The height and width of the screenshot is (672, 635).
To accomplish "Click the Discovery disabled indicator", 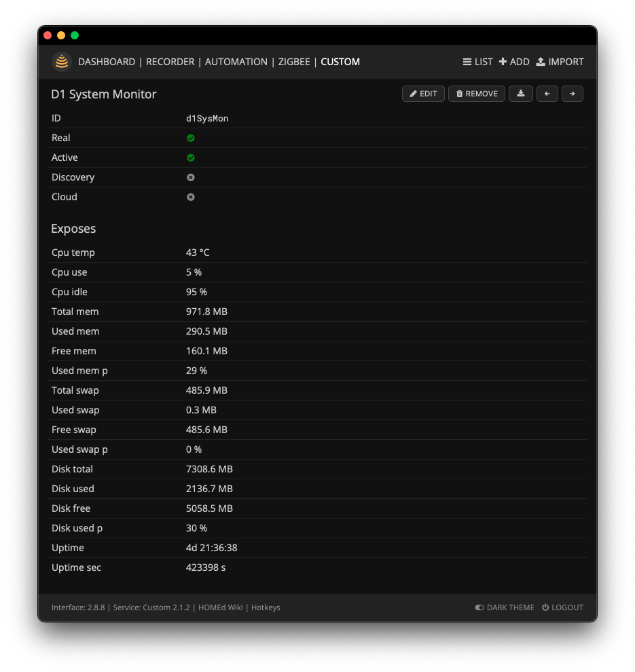I will [190, 177].
